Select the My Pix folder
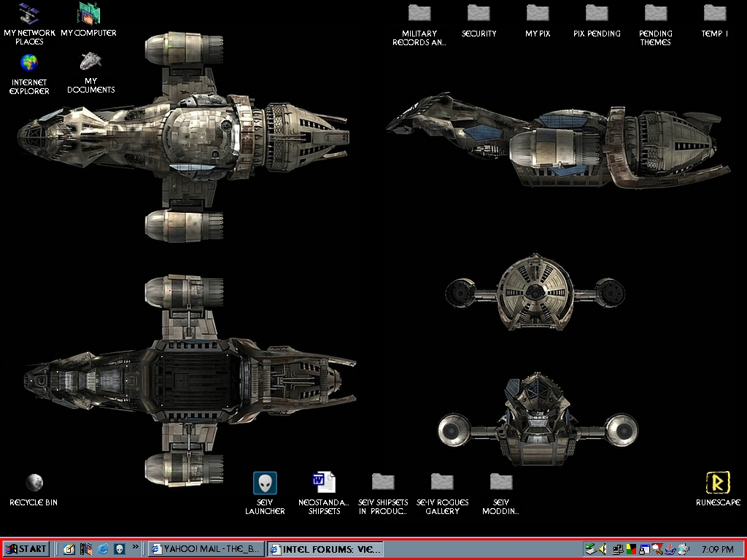The image size is (747, 560). [x=538, y=13]
